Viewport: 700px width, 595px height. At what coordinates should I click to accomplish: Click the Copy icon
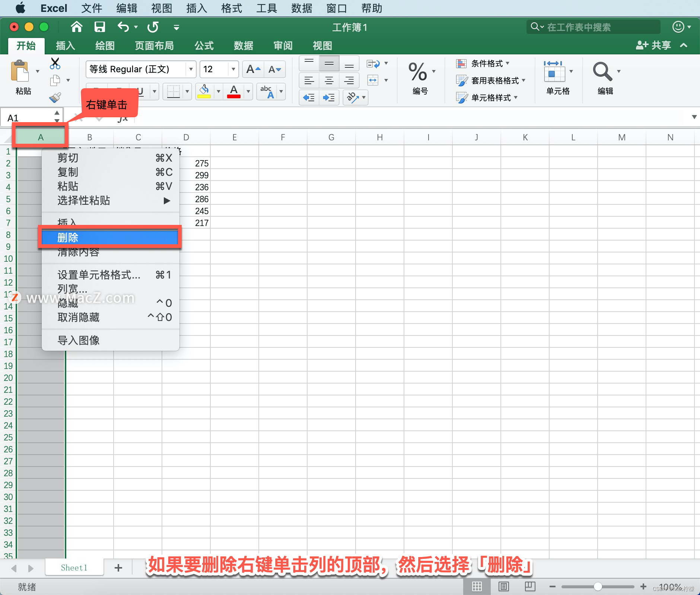[55, 80]
